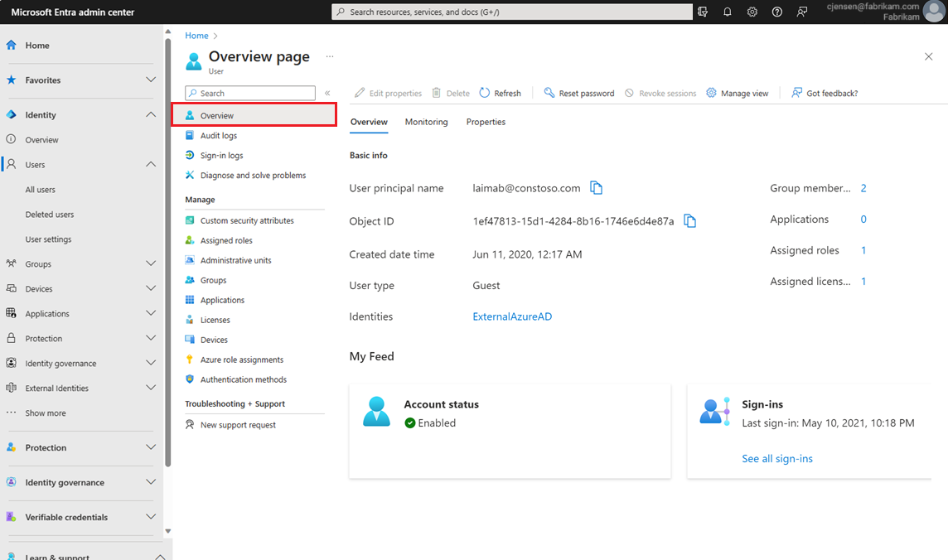Click Home breadcrumb link
Image resolution: width=948 pixels, height=560 pixels.
point(196,36)
